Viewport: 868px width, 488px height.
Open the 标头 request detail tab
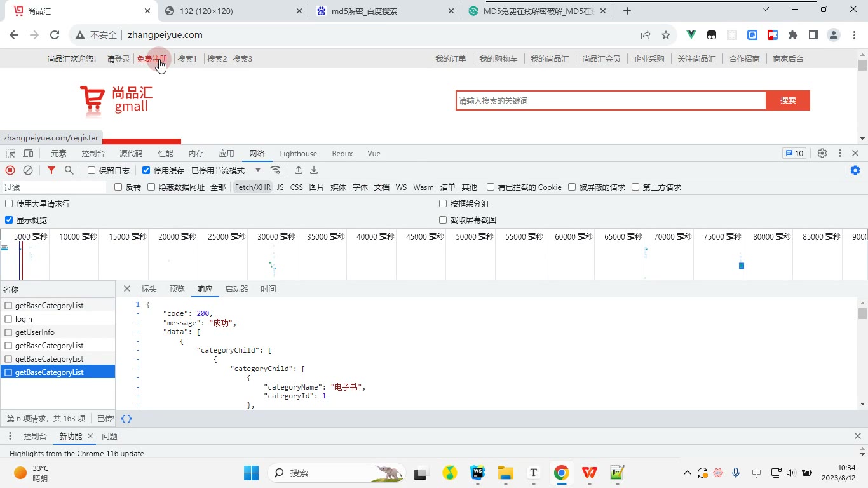click(x=149, y=289)
